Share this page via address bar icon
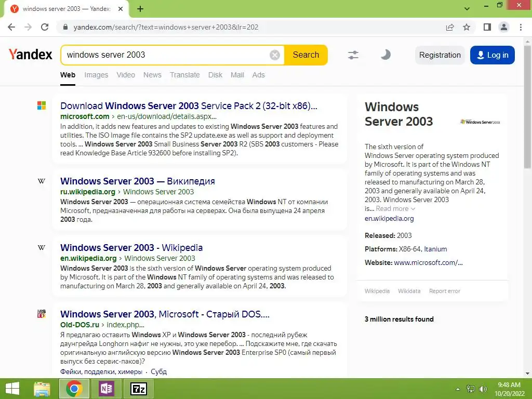This screenshot has width=532, height=399. tap(450, 27)
